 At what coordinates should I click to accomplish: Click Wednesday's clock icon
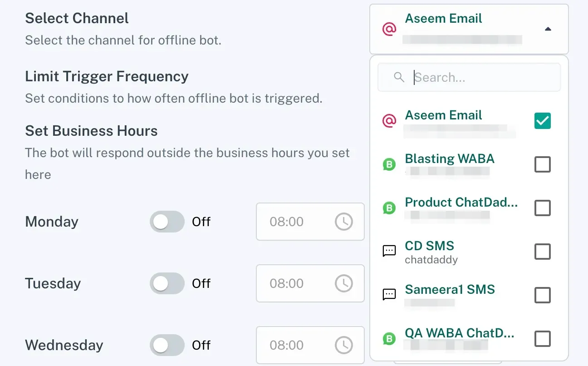pyautogui.click(x=343, y=345)
